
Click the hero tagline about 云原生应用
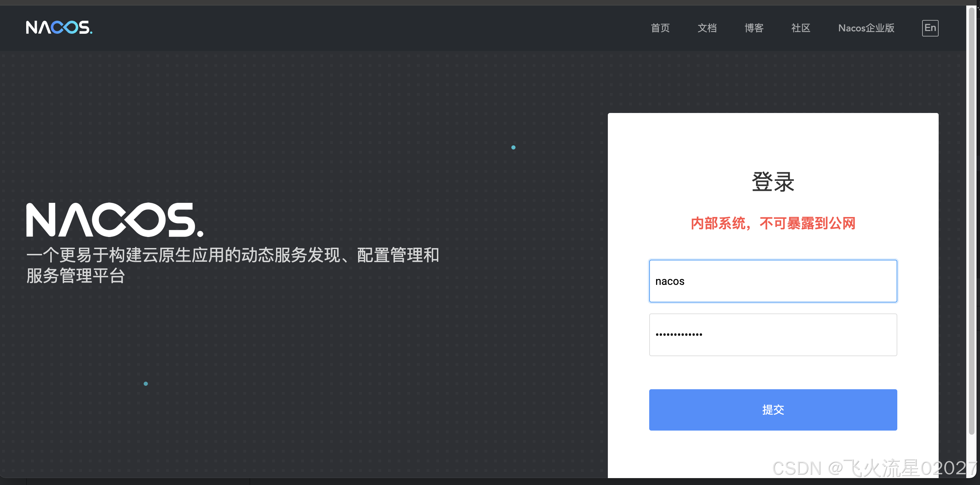(232, 266)
